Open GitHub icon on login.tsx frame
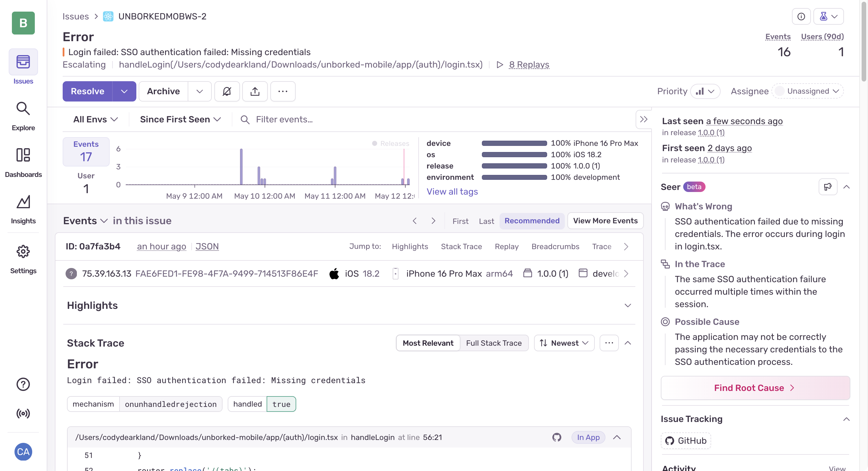The width and height of the screenshot is (868, 471). pos(557,437)
